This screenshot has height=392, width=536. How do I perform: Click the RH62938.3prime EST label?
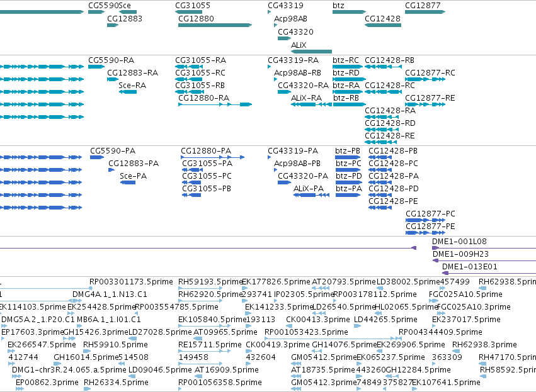[x=484, y=345]
